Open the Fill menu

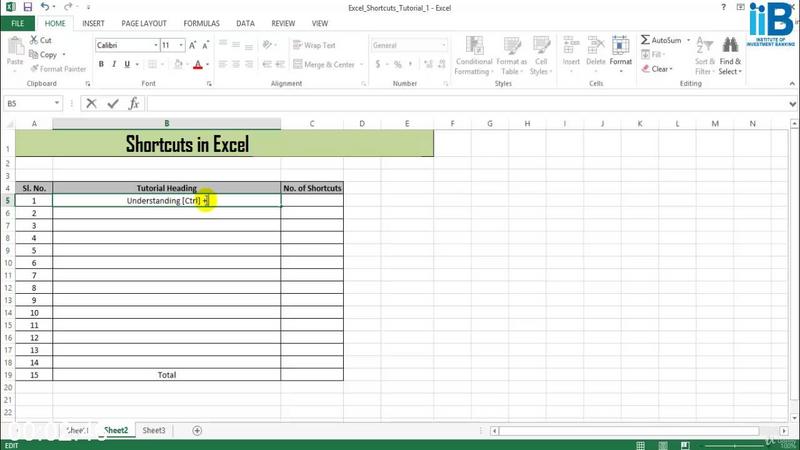pyautogui.click(x=653, y=54)
